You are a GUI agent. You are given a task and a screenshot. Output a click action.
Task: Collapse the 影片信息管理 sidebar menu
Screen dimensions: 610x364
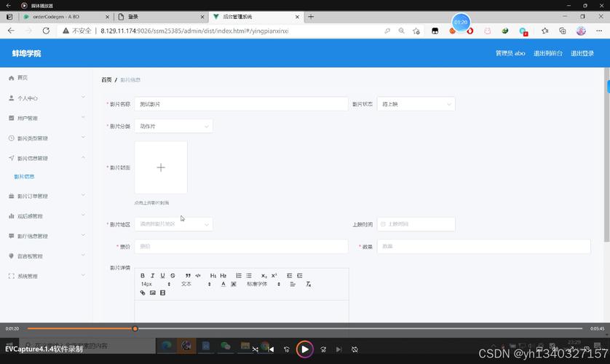(x=47, y=158)
